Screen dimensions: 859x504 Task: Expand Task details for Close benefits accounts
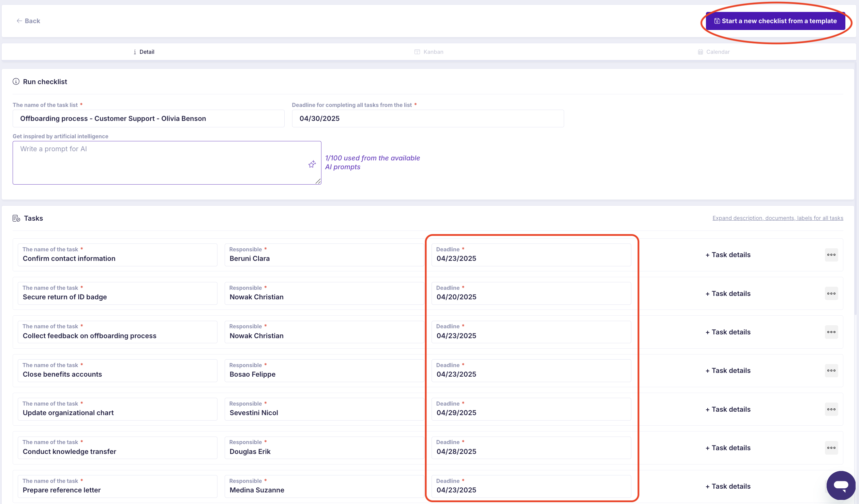point(728,371)
